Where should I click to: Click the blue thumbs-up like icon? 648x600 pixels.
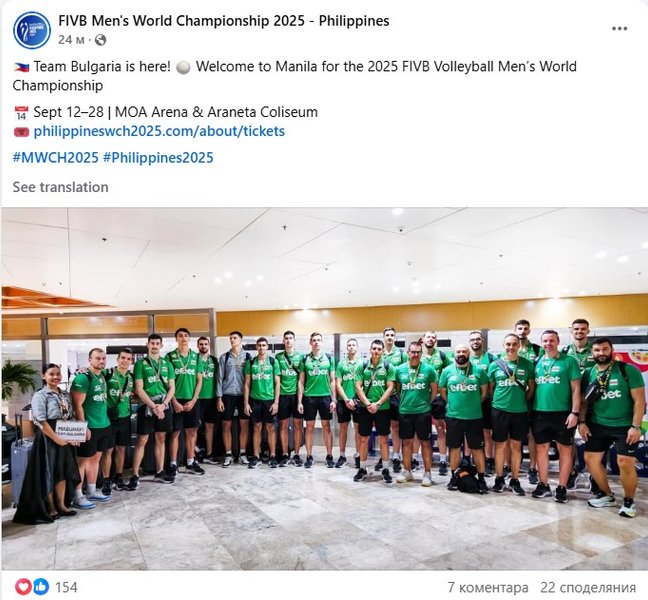point(41,587)
